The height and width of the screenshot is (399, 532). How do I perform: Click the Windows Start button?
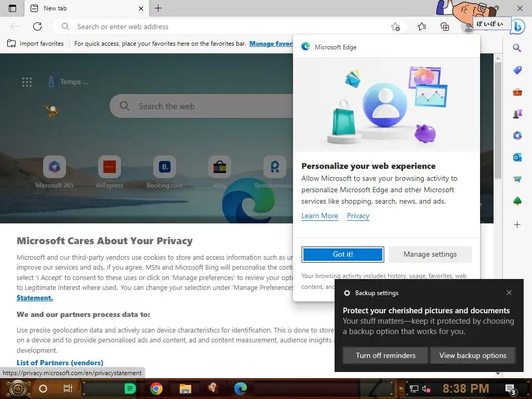click(17, 389)
